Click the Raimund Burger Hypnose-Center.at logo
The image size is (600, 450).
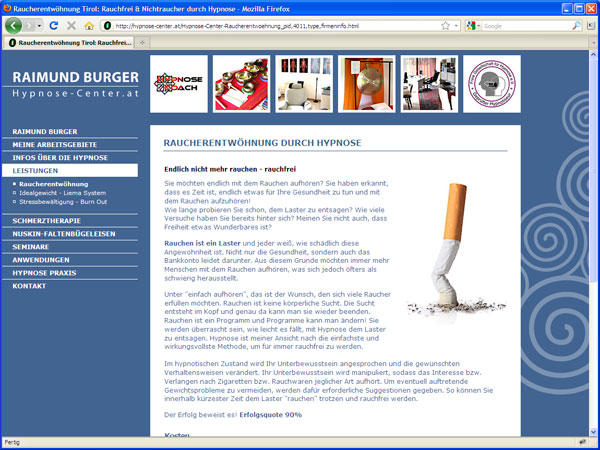click(x=75, y=84)
